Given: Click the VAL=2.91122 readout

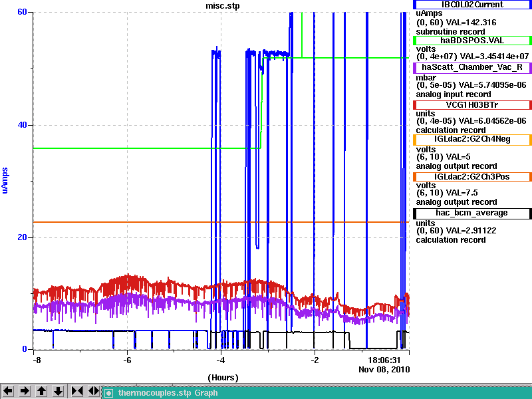Looking at the screenshot, I should click(471, 231).
